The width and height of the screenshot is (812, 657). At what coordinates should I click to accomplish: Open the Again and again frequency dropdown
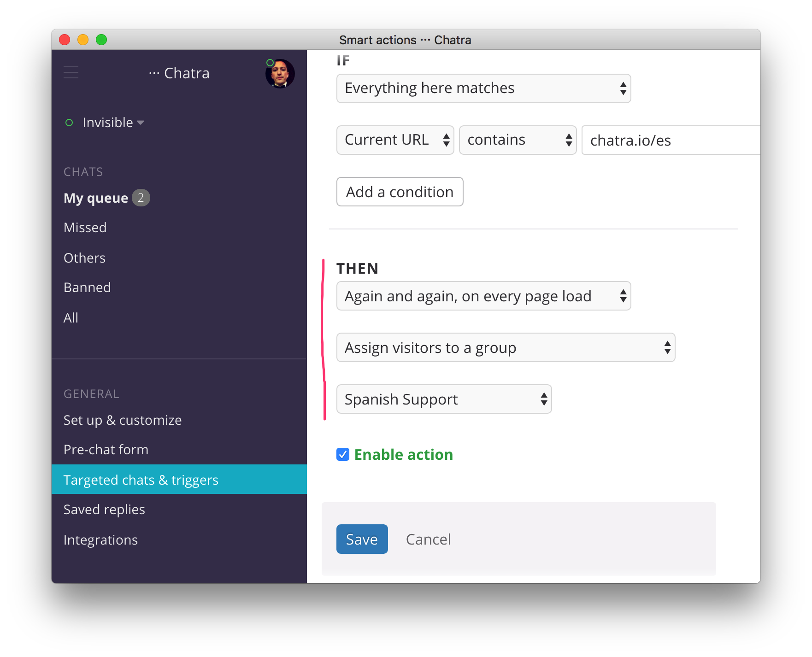coord(483,296)
